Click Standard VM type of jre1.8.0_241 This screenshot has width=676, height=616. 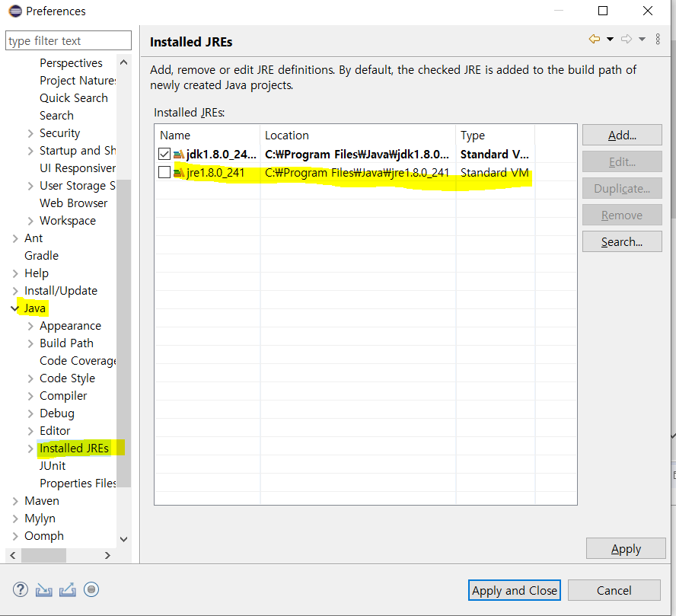pyautogui.click(x=495, y=172)
